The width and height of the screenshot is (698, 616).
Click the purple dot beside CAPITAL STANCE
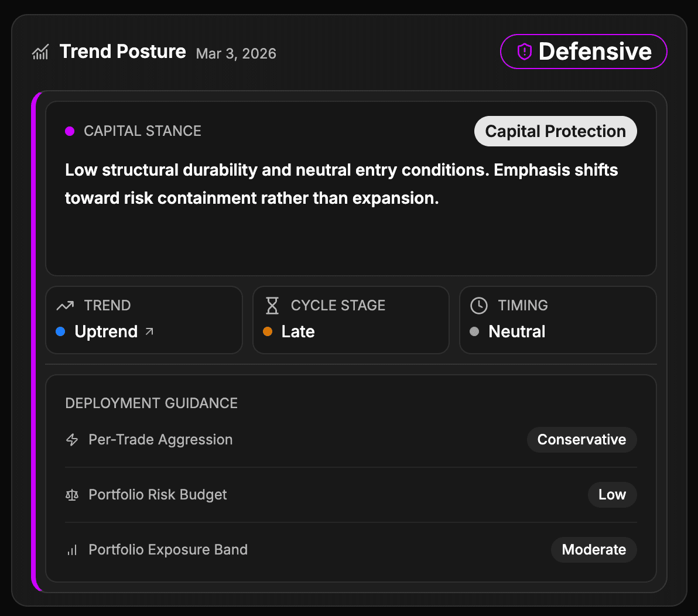(70, 131)
